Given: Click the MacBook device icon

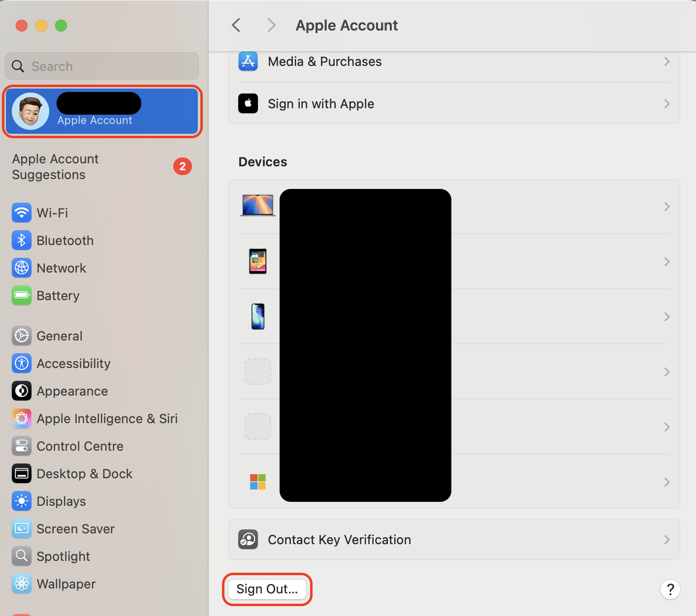Looking at the screenshot, I should (x=258, y=206).
